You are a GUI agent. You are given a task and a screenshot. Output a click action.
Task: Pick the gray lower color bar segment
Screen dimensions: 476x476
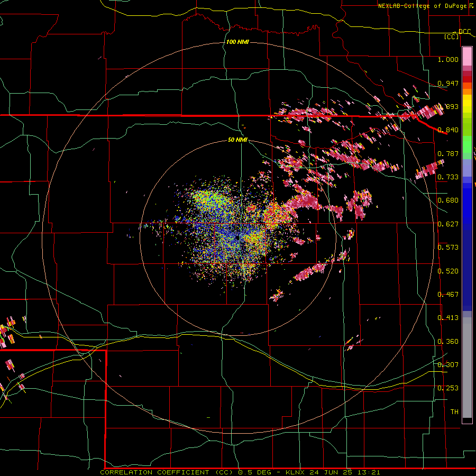(467, 368)
